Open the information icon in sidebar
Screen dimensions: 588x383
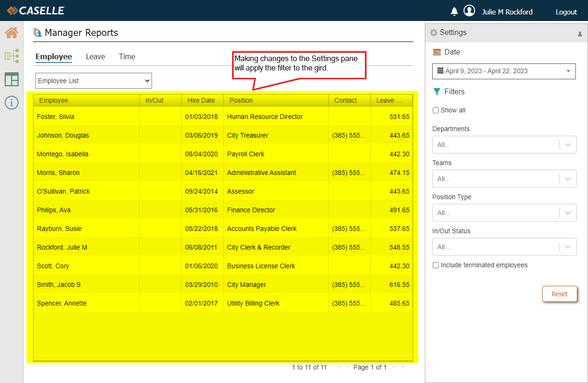tap(12, 103)
